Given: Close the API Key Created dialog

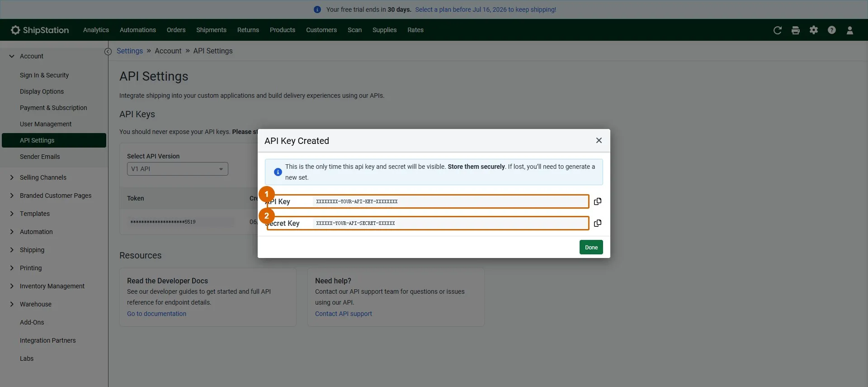Looking at the screenshot, I should 599,140.
